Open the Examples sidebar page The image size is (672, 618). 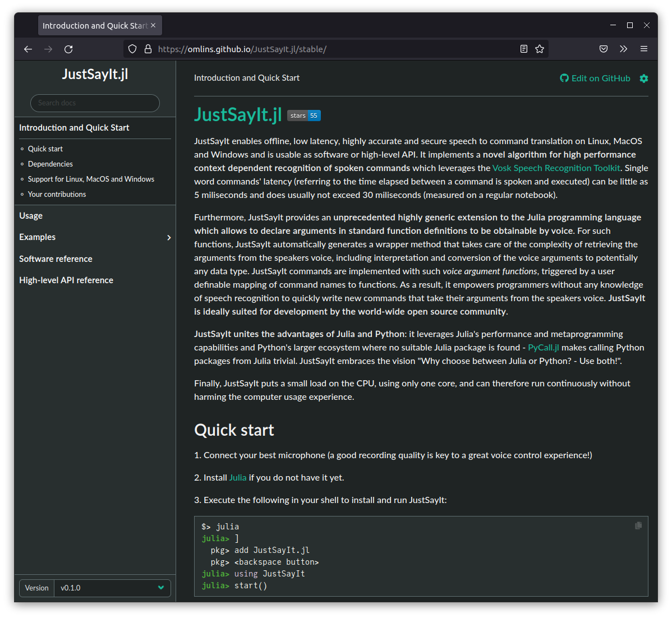tap(37, 237)
